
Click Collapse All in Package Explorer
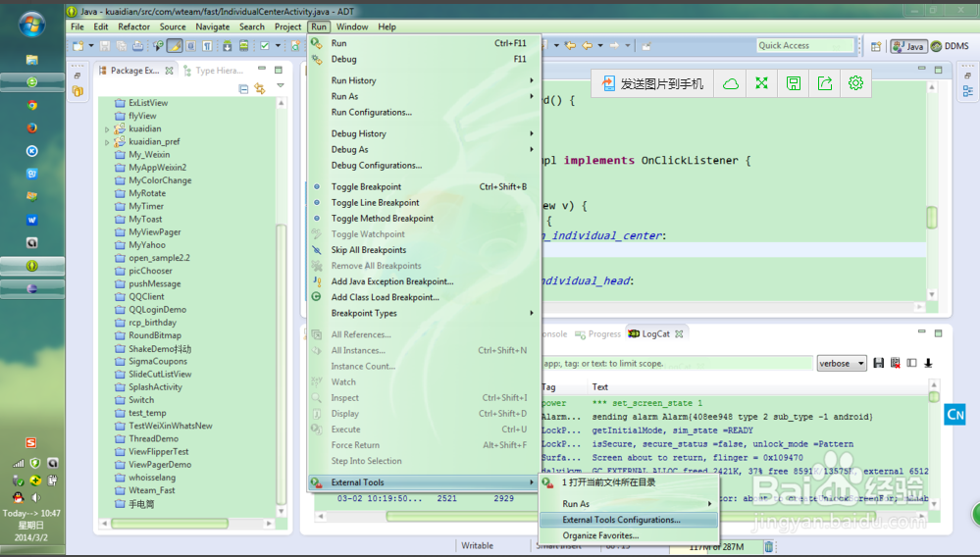(243, 88)
